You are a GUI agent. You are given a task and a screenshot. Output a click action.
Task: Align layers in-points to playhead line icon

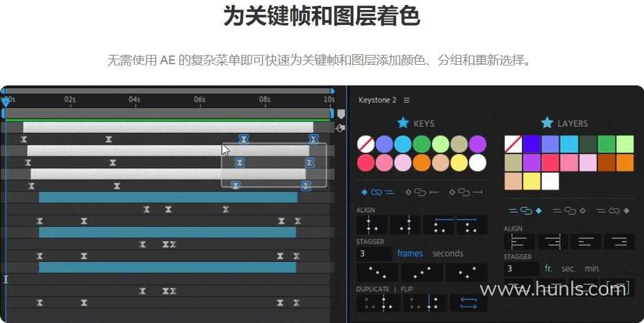tap(519, 242)
